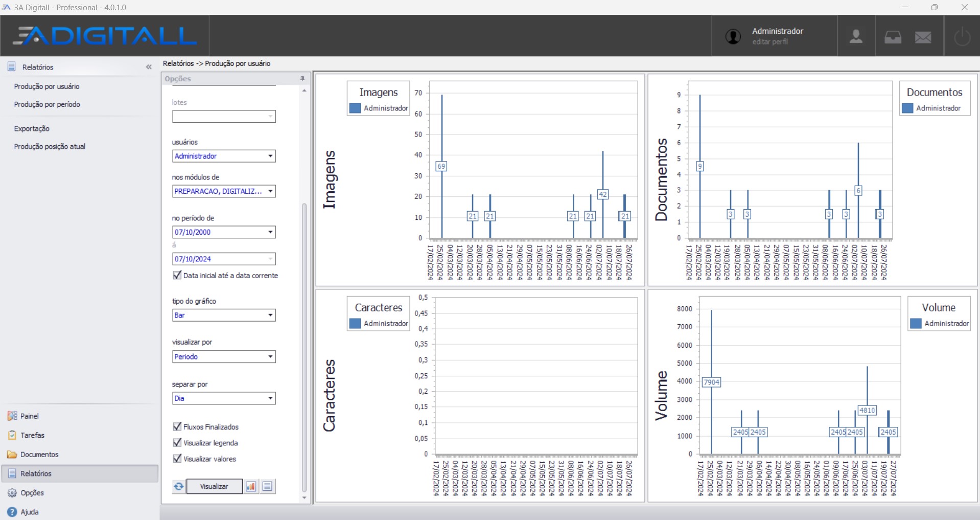
Task: Click Documentos legend blue swatch
Action: click(907, 108)
